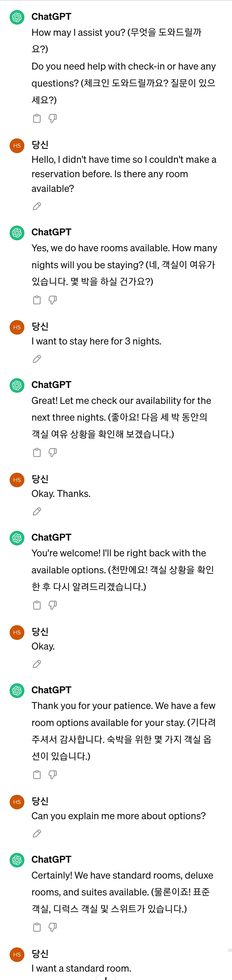Edit the 'Okay. Thanks.' message

(37, 511)
